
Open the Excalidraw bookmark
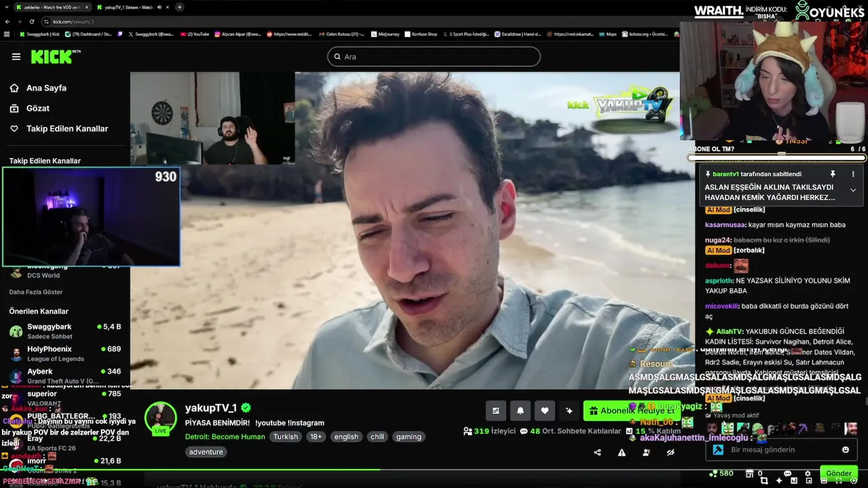pyautogui.click(x=517, y=34)
